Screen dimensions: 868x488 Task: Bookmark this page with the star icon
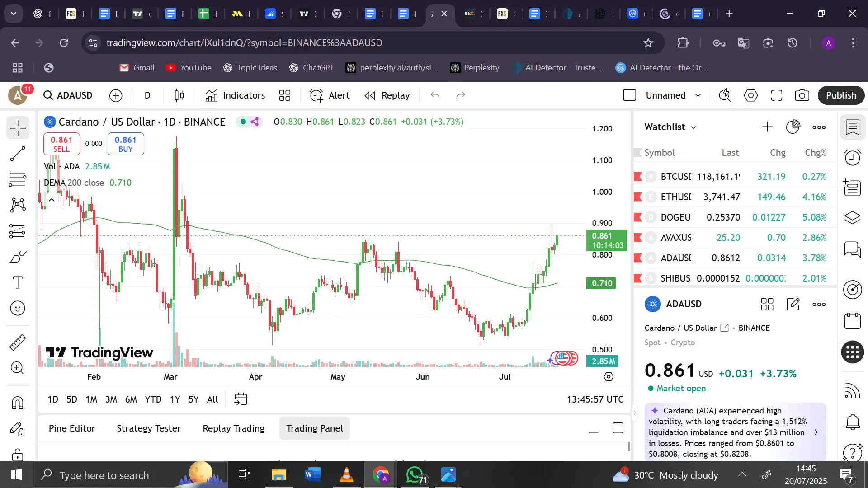click(x=648, y=43)
